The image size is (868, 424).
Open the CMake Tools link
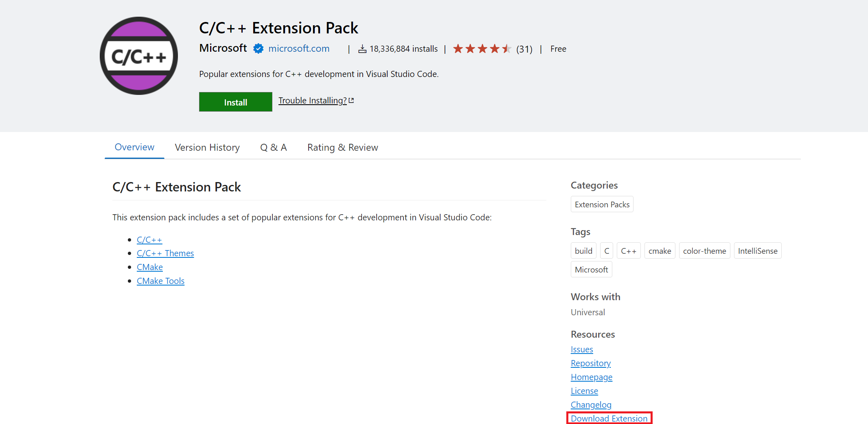160,281
